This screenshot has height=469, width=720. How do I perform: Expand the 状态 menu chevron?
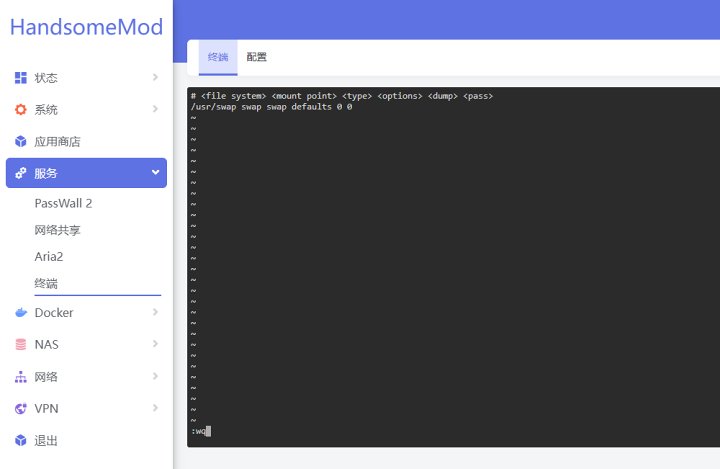(155, 77)
